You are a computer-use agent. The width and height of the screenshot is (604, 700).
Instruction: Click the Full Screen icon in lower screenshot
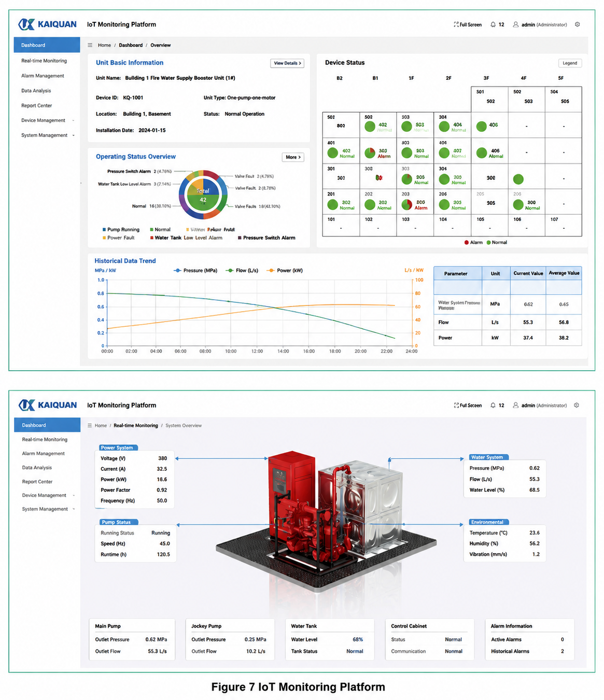[456, 405]
